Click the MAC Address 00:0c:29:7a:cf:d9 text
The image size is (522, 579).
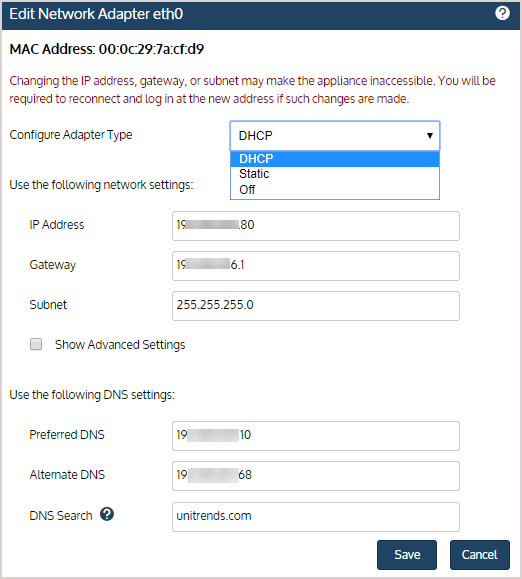107,49
